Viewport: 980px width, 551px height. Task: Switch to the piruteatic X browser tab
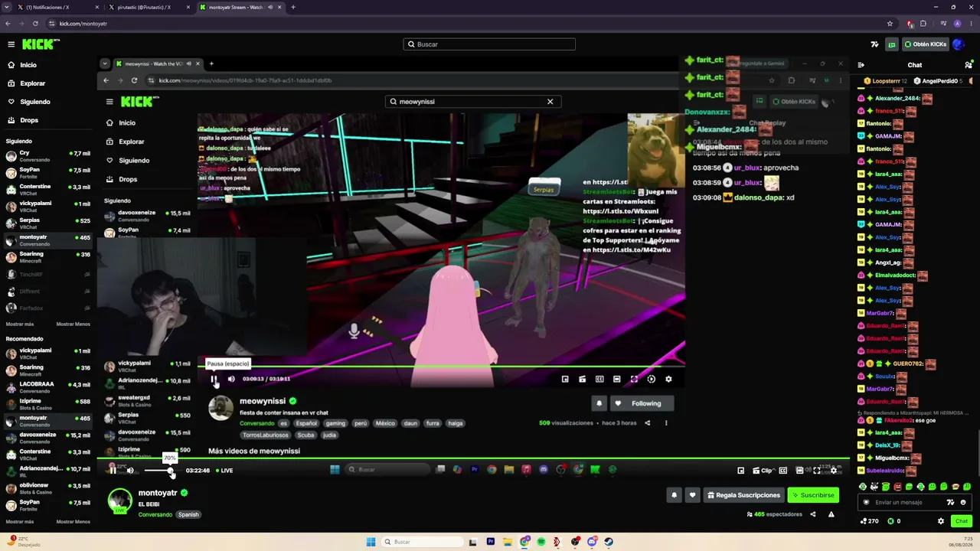coord(145,8)
